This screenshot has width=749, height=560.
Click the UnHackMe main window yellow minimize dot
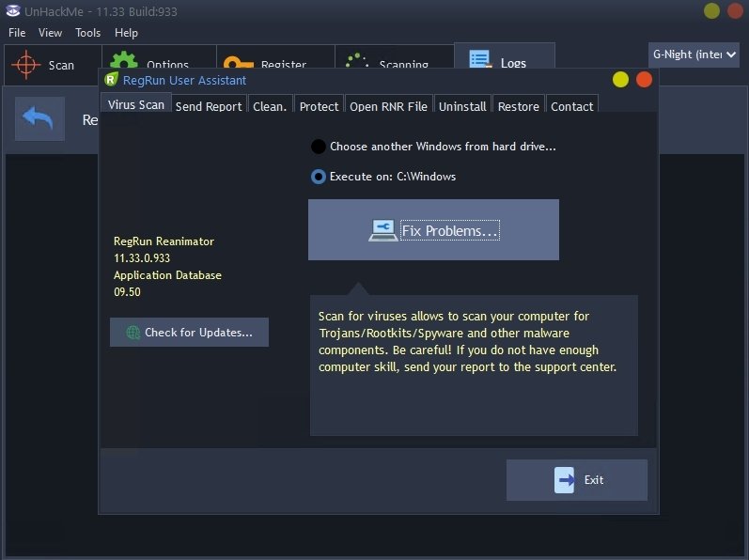click(711, 10)
